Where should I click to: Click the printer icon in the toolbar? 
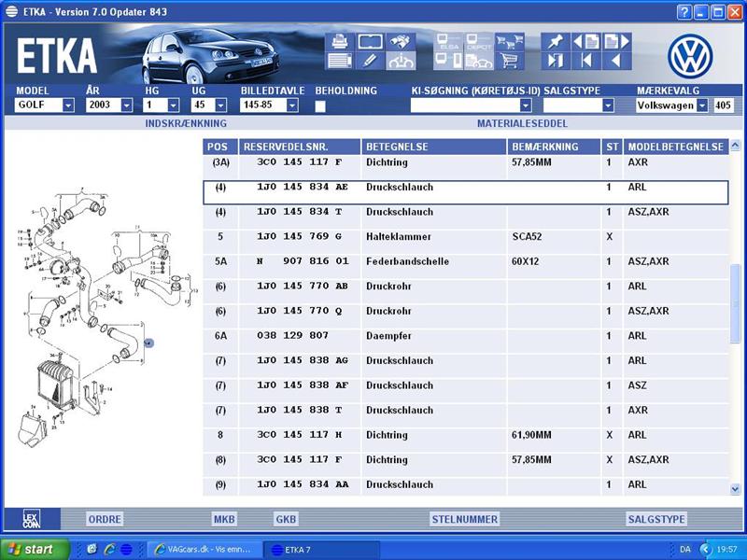[x=339, y=42]
